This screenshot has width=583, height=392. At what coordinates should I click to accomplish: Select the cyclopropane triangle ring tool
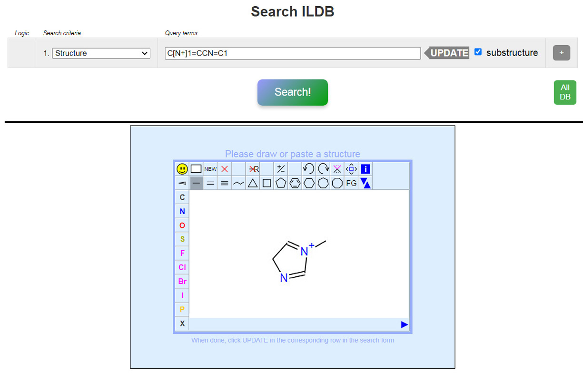pyautogui.click(x=253, y=183)
